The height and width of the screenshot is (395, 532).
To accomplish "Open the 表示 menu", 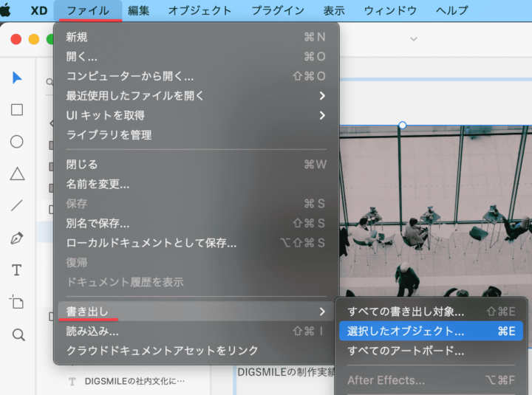I will coord(334,10).
